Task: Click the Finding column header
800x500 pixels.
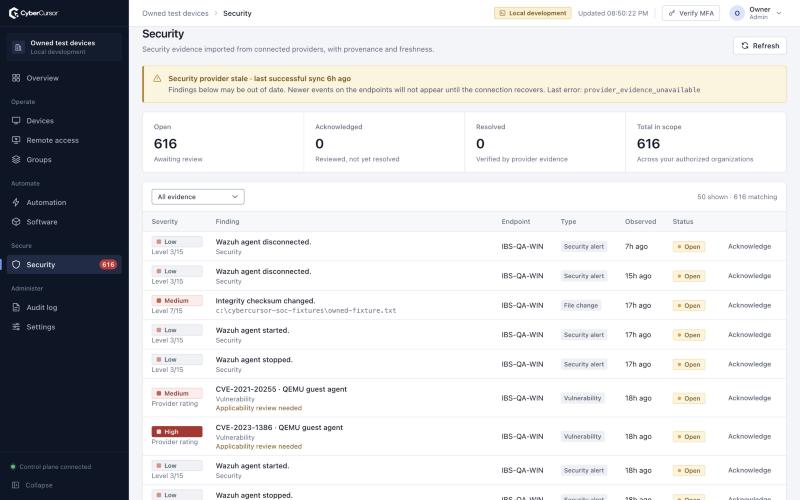Action: 227,222
